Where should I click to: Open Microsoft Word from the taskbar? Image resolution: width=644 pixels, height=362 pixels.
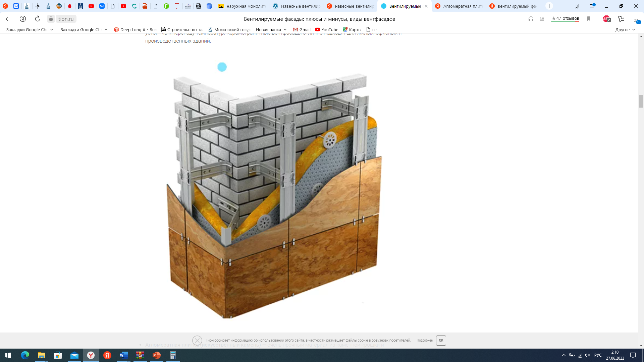(124, 355)
